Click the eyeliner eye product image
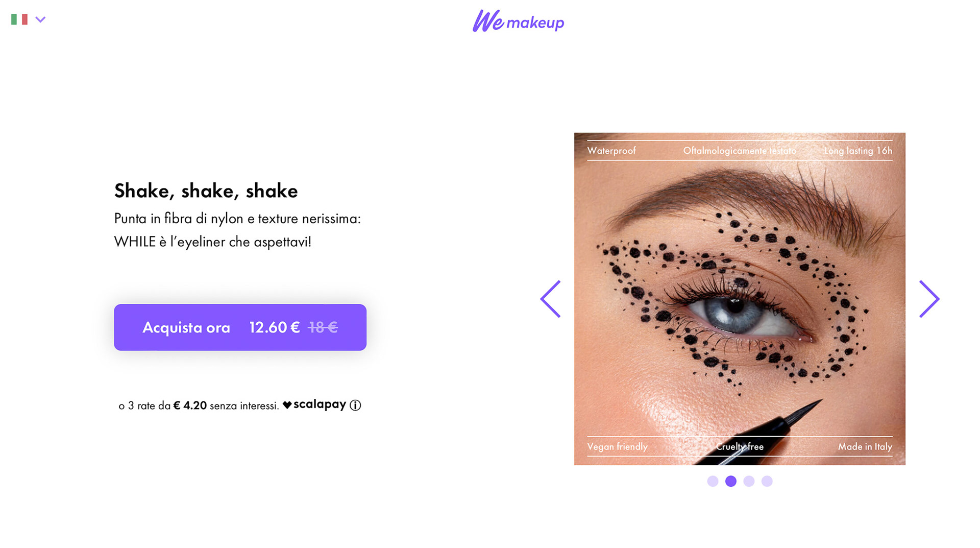This screenshot has height=548, width=980. 740,299
